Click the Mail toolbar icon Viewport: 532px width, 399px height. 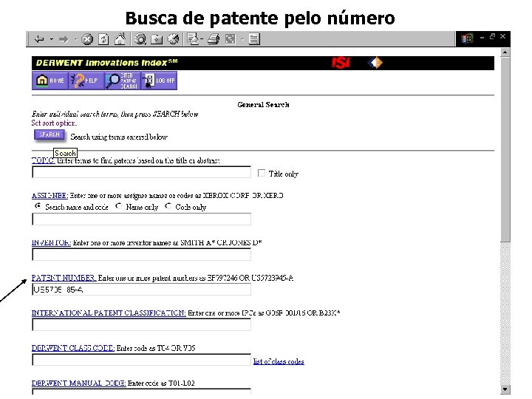[x=194, y=39]
